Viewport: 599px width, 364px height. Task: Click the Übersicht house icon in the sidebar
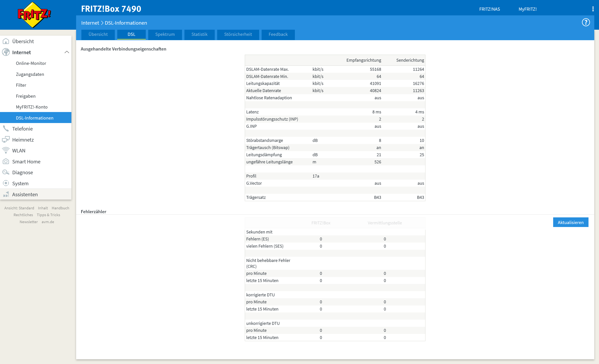pos(6,41)
